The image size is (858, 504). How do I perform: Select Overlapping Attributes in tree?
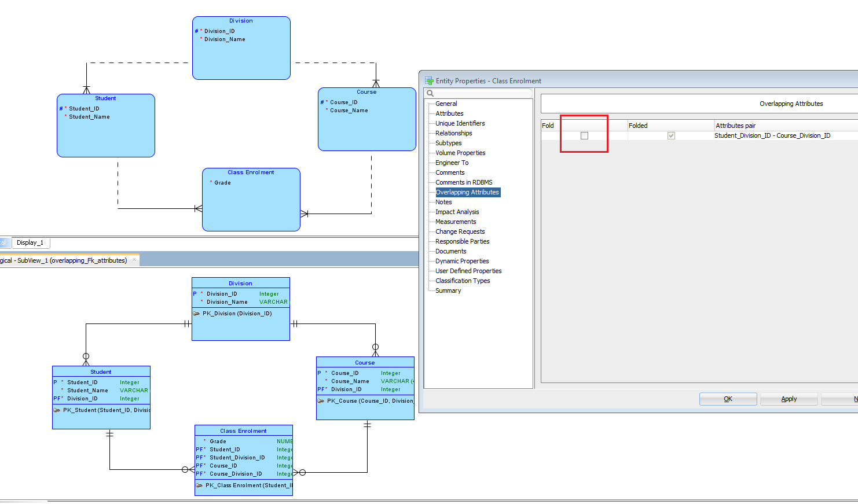tap(467, 192)
